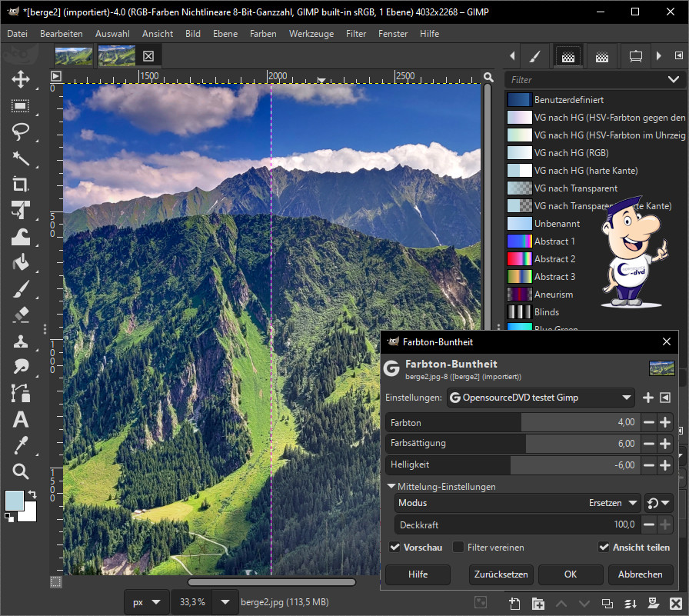Select the Color Picker eyedropper tool
Screen dimensions: 689x616
(x=21, y=446)
